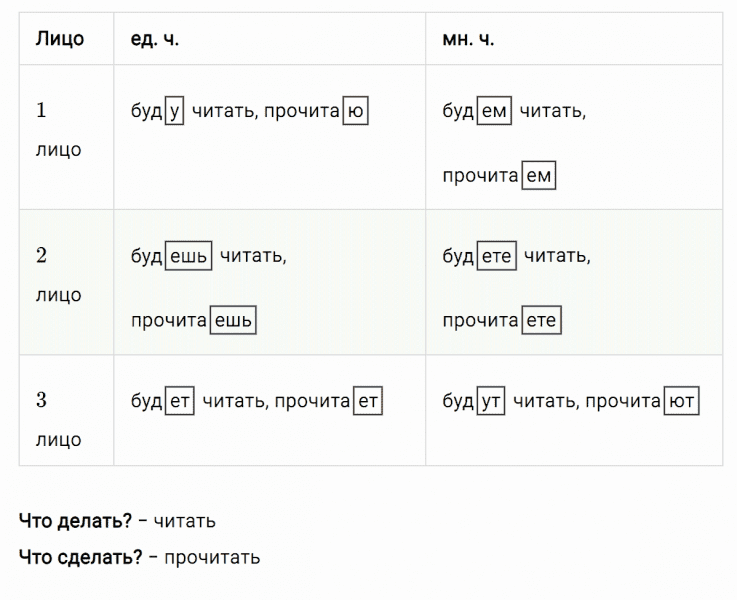This screenshot has height=600, width=737.
Task: Click the "Лицо" column header
Action: 60,39
